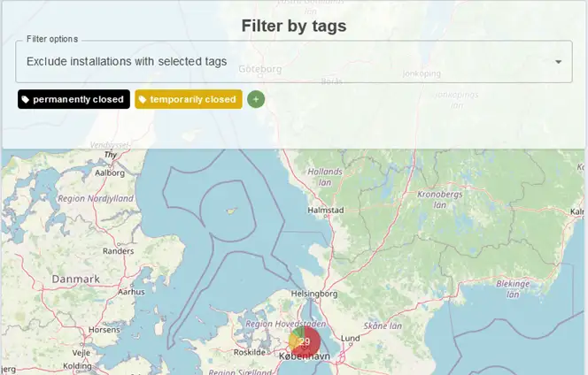Click the Blekinge län label
This screenshot has height=375, width=588.
tap(513, 289)
